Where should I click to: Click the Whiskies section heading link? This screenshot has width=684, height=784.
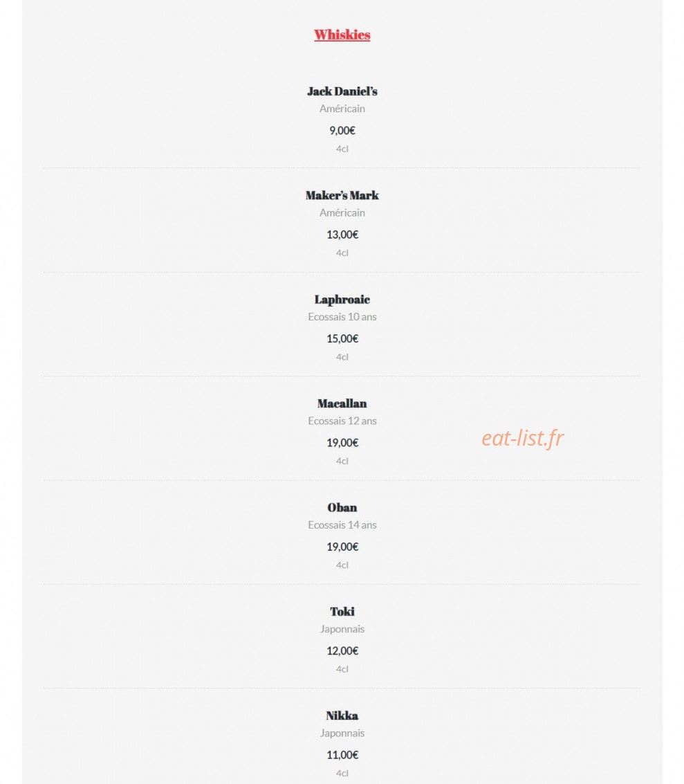342,35
